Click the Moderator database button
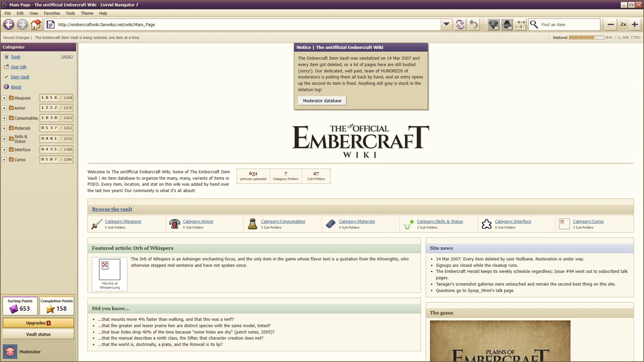Viewport: 644px width, 362px height. click(322, 101)
